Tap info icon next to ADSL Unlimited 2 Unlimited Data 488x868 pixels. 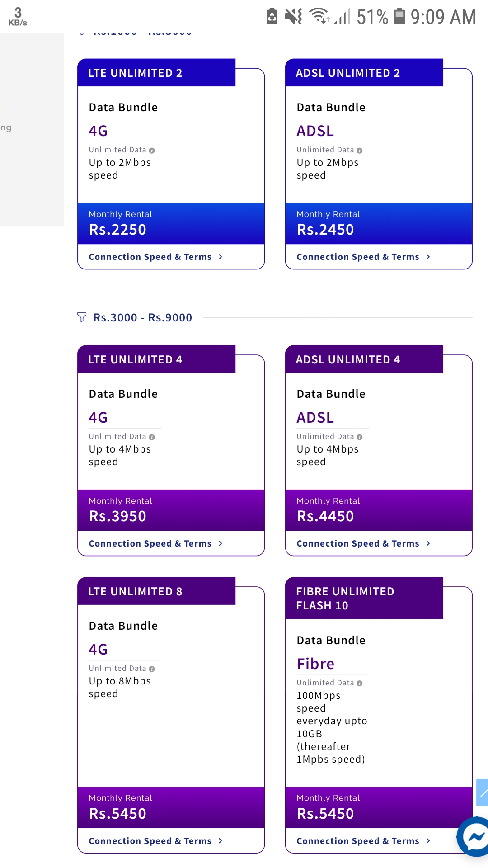click(x=360, y=151)
